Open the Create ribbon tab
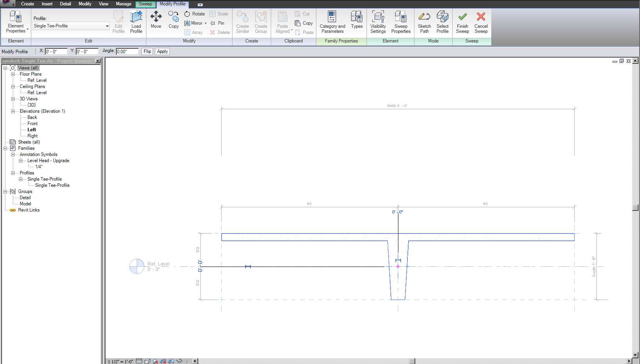640x364 pixels. (x=27, y=4)
